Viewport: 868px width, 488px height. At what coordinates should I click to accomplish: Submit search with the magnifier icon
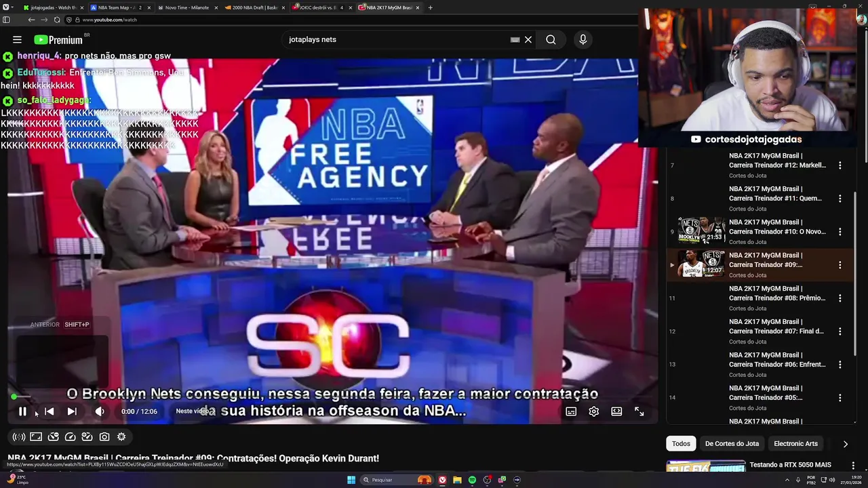pos(551,40)
